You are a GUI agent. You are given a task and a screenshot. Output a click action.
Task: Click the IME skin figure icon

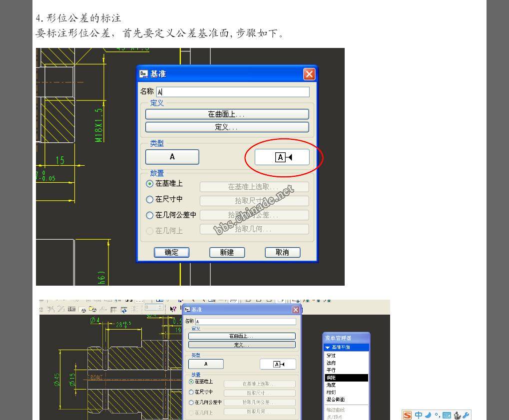coord(457,415)
